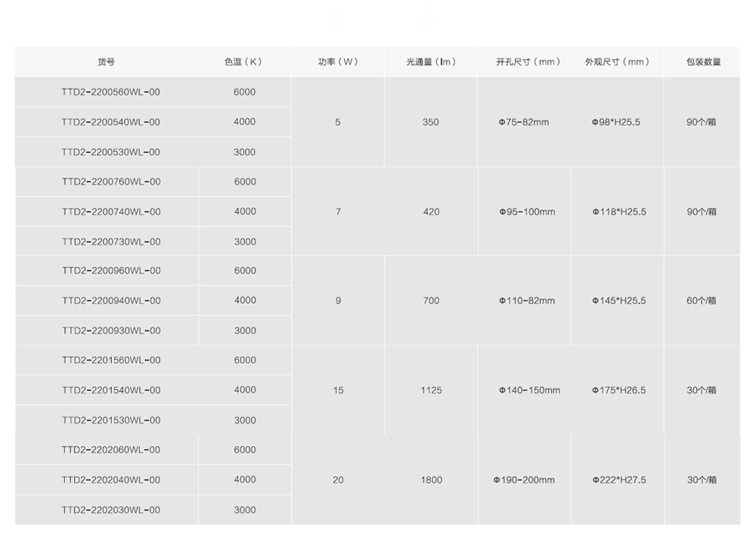Click the 光通量（lm）column header

coord(431,62)
